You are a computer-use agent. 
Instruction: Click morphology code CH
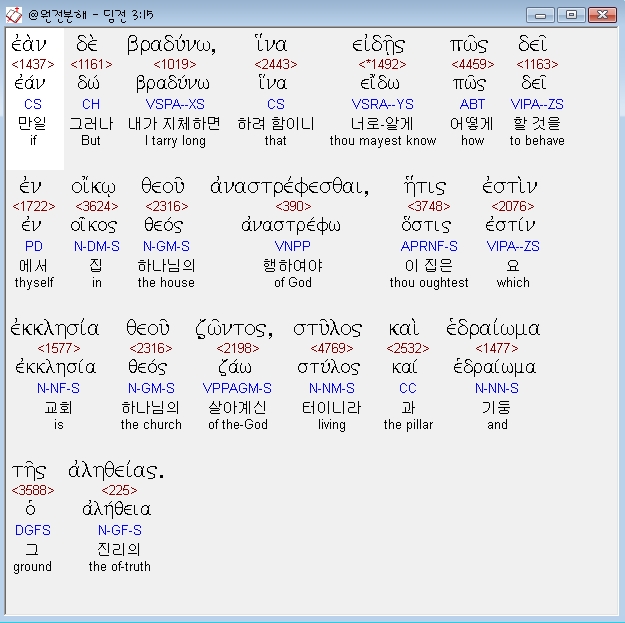[x=91, y=104]
